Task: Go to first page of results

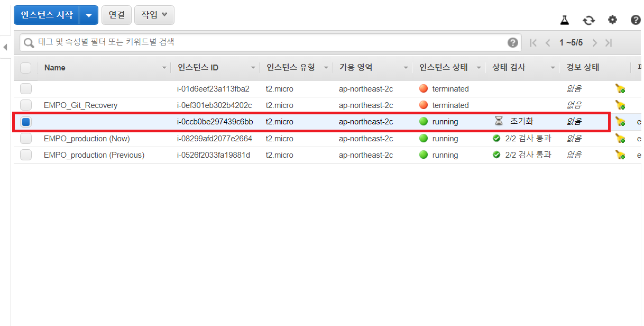Action: click(533, 43)
